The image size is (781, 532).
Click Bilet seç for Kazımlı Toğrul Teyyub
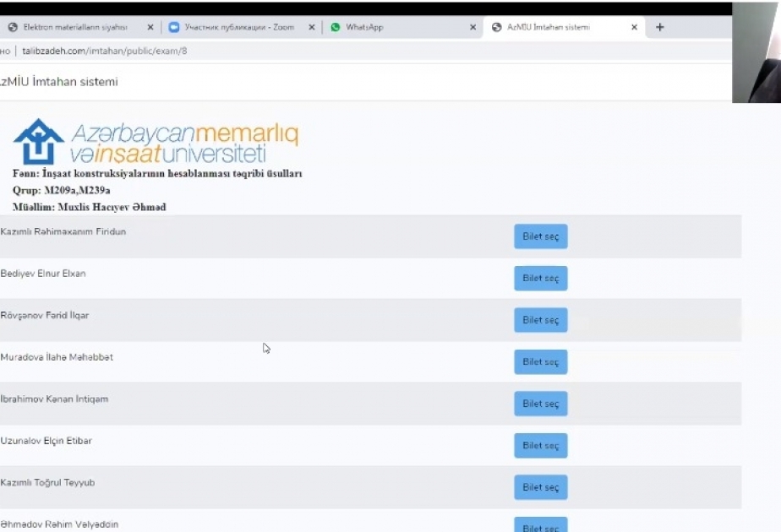pyautogui.click(x=540, y=487)
